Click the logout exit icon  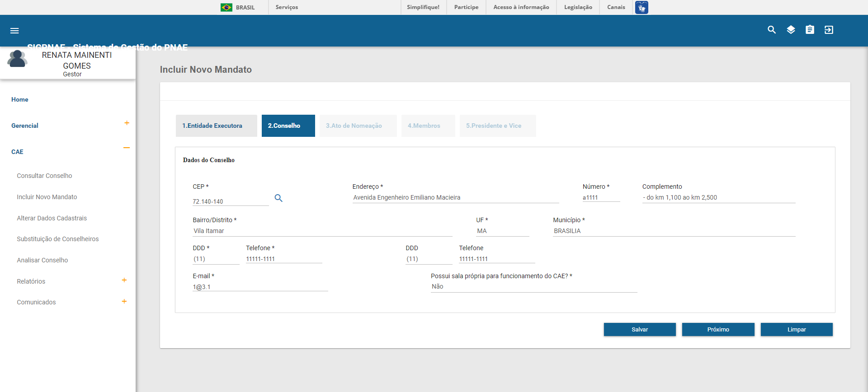coord(829,30)
